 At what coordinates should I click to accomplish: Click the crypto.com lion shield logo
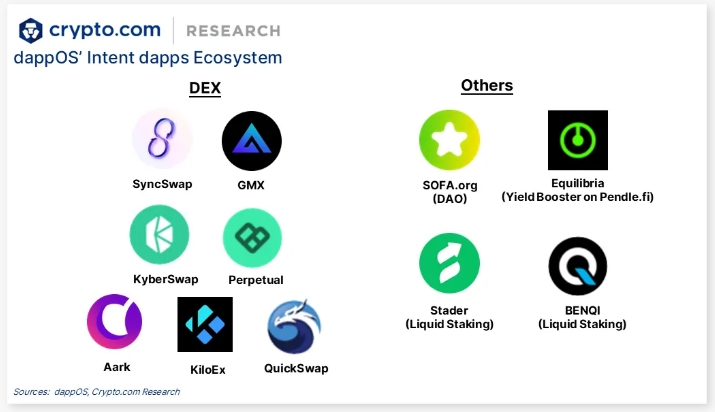click(31, 31)
